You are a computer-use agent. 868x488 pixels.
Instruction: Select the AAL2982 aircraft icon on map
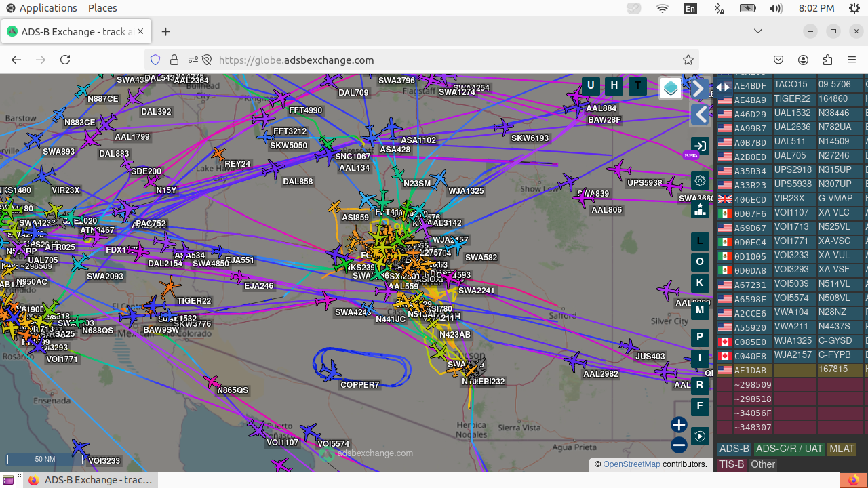[x=575, y=361]
